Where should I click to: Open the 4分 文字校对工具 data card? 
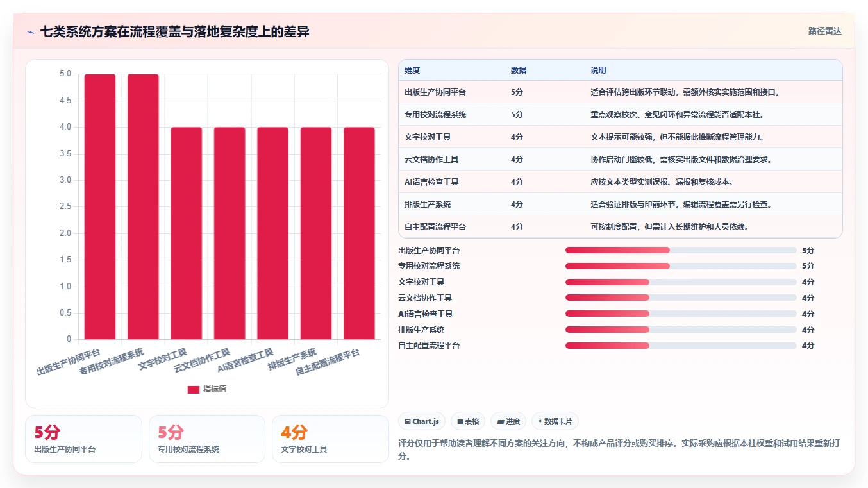coord(330,439)
